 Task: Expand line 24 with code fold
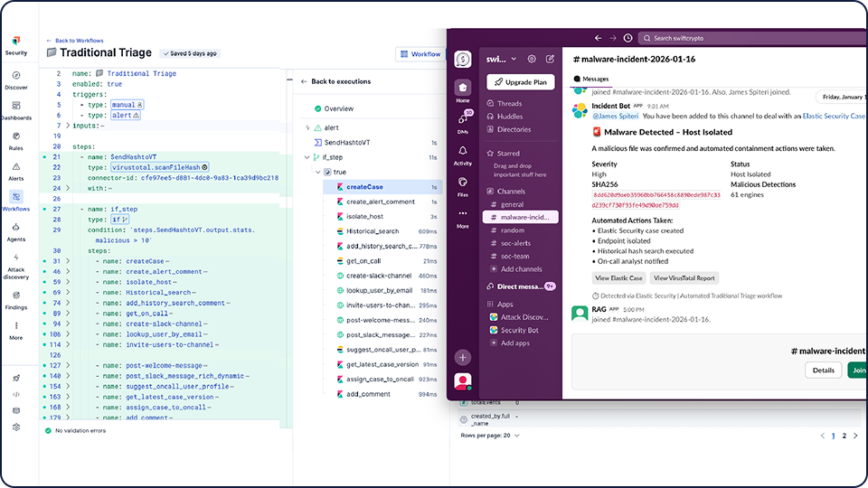pyautogui.click(x=68, y=188)
